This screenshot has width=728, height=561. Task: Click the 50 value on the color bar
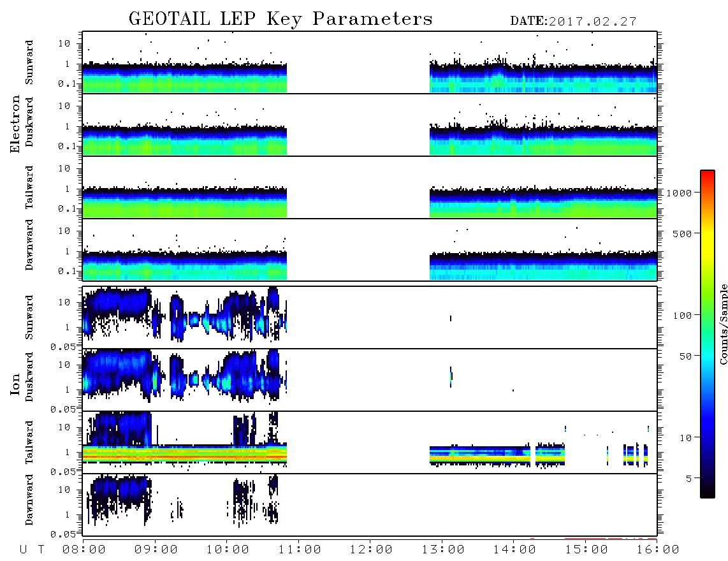(x=685, y=356)
